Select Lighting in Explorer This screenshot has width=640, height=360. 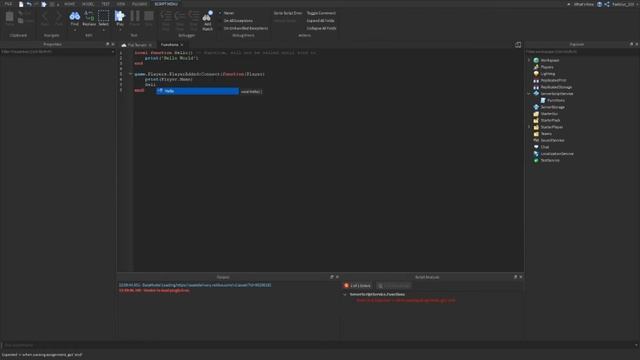[x=548, y=74]
